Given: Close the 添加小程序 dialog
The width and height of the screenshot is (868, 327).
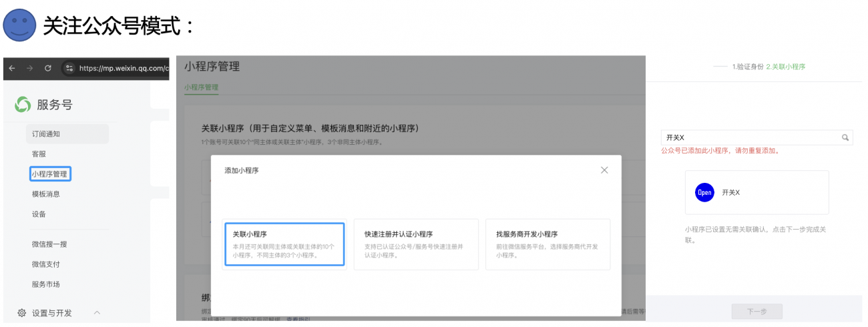Looking at the screenshot, I should point(604,170).
